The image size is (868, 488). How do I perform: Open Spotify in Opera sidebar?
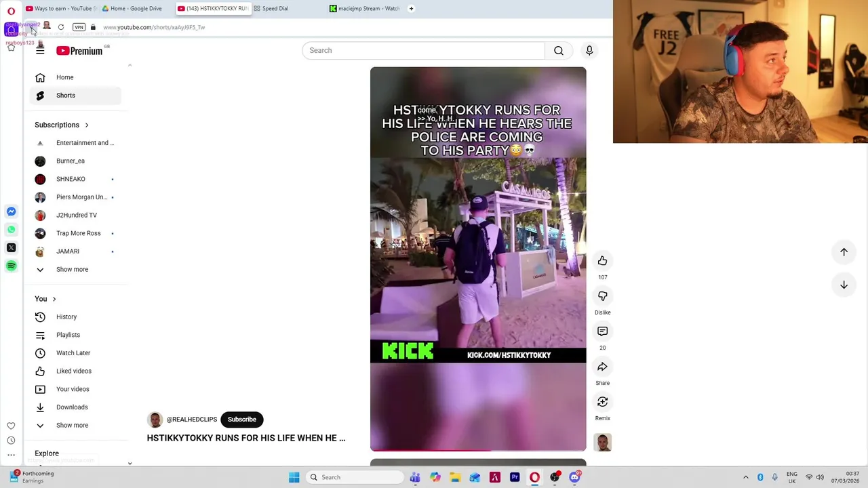11,266
